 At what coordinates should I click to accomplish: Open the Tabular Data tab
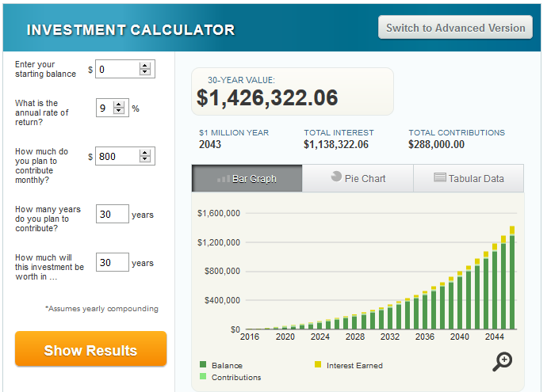[469, 178]
